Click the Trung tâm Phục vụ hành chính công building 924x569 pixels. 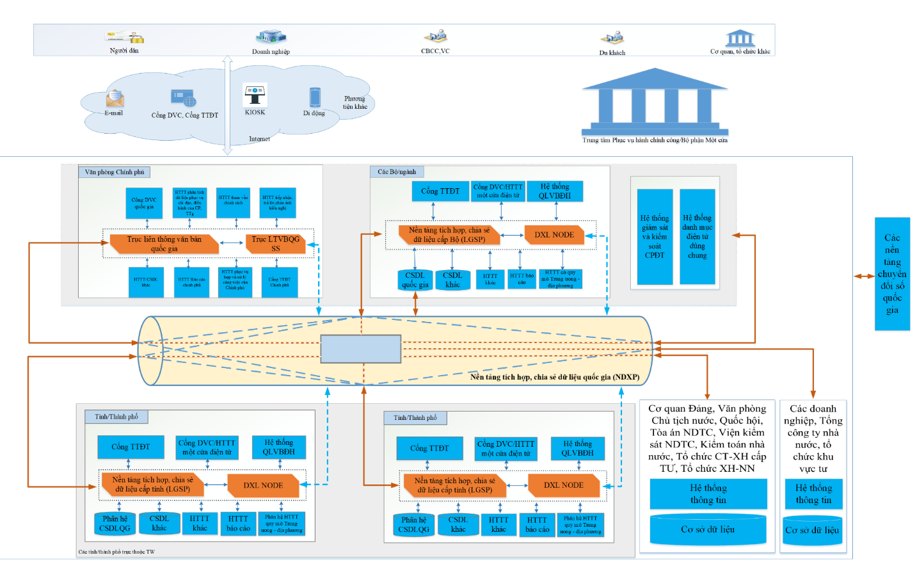coord(655,100)
